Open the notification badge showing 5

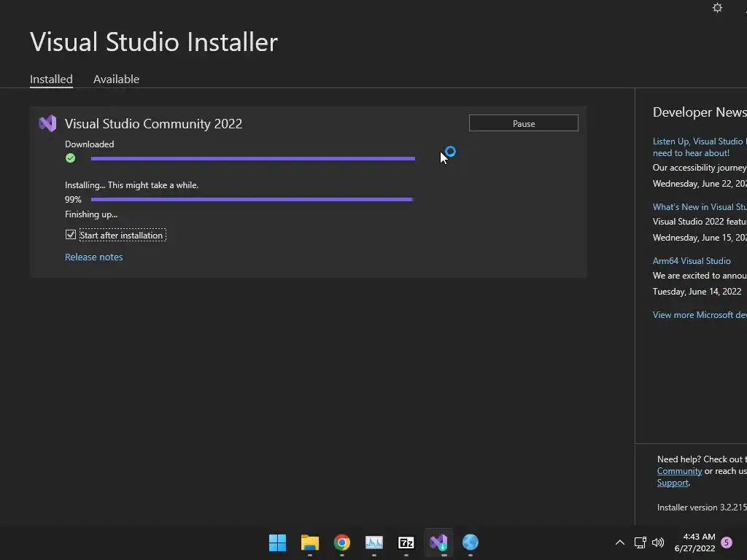(x=727, y=542)
